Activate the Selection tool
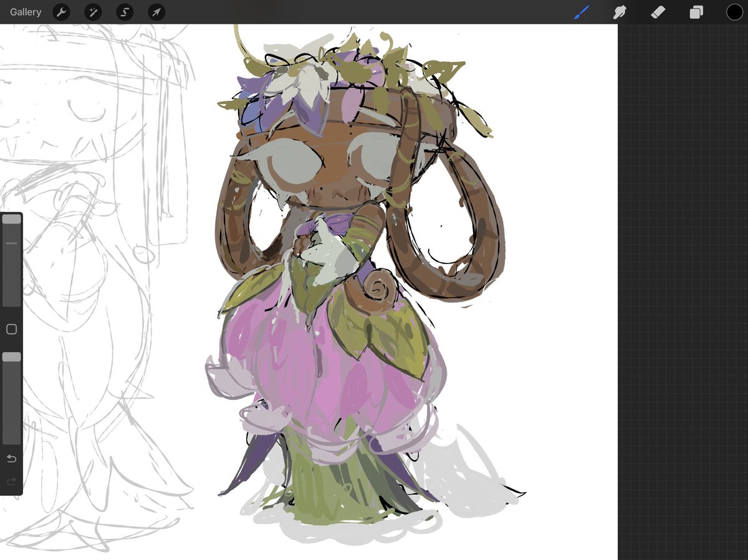Viewport: 748px width, 560px height. 125,12
